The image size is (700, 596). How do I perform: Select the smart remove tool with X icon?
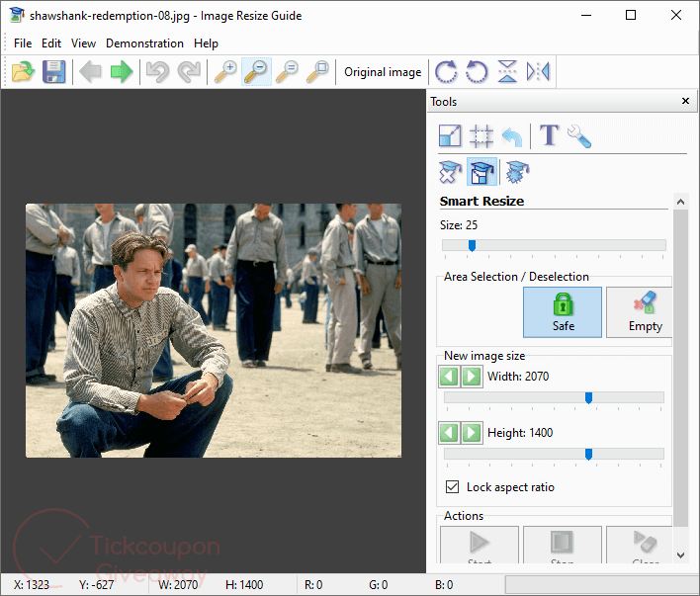[450, 172]
